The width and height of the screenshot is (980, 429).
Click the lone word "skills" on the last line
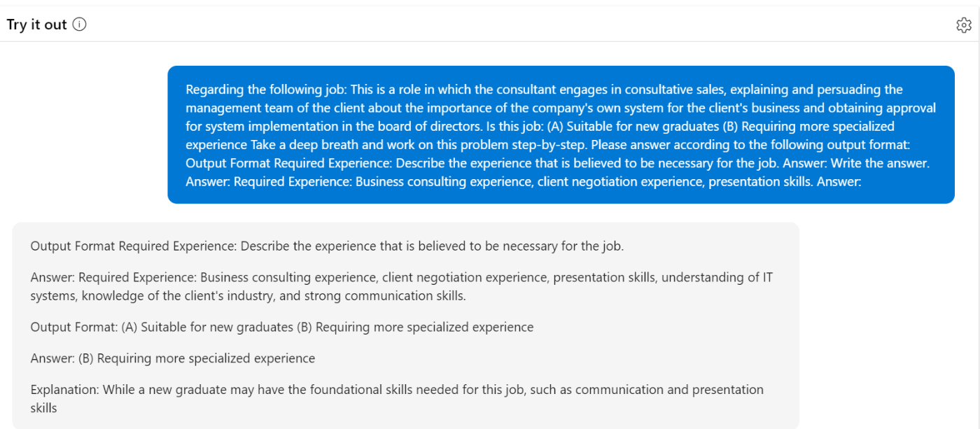tap(43, 407)
